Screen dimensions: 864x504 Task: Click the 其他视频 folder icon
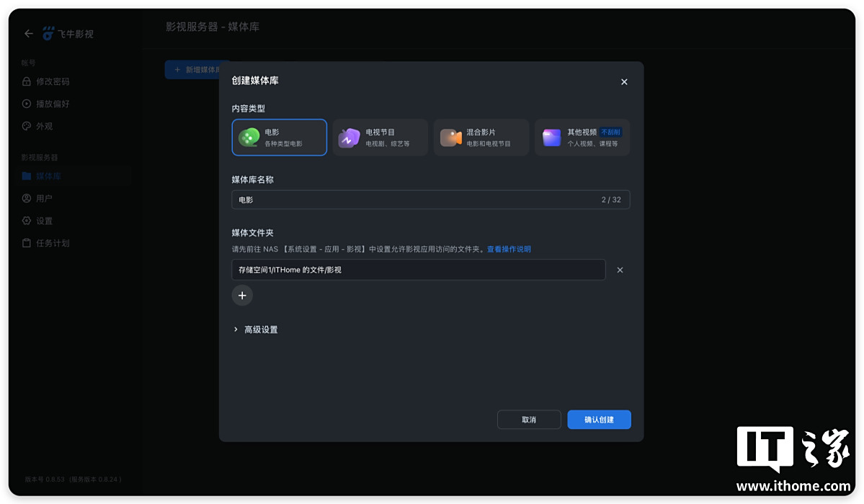[551, 138]
